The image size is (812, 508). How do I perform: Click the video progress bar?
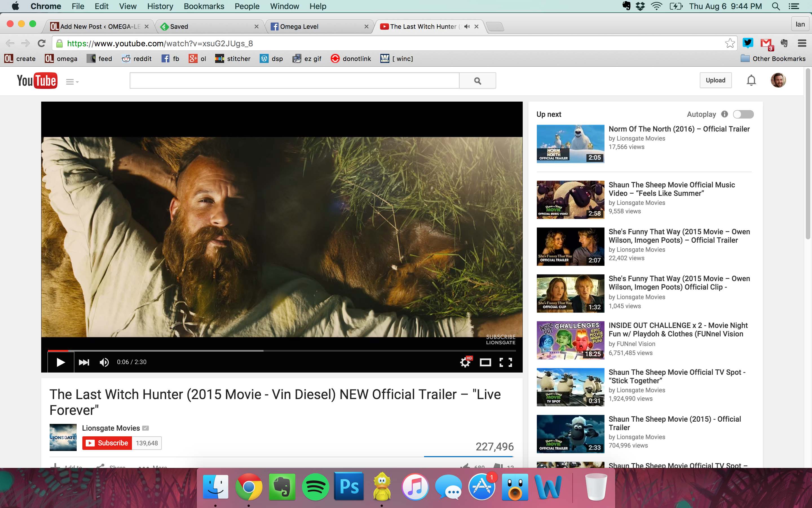282,351
